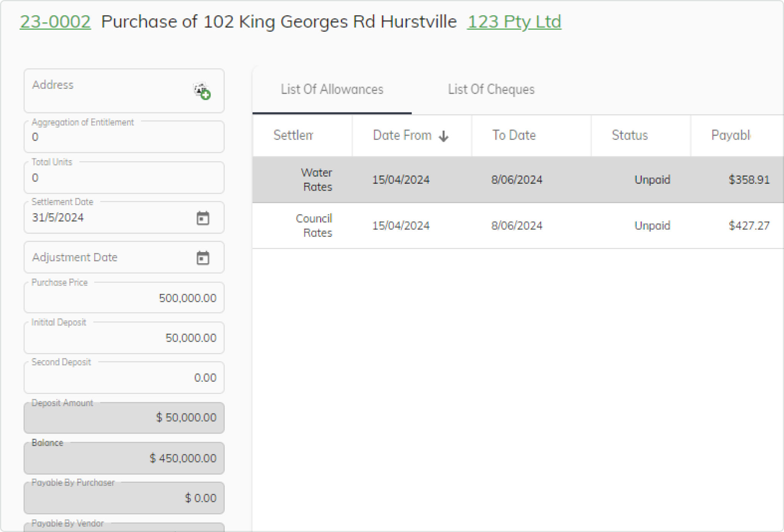
Task: Click the Settlement column header
Action: click(x=293, y=135)
